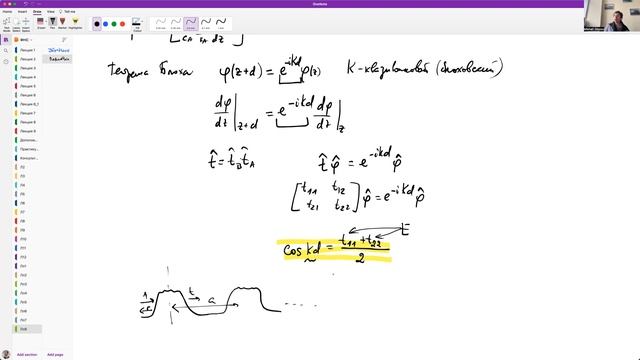Image resolution: width=640 pixels, height=360 pixels.
Task: Select the Pen tool
Action: pos(53,23)
